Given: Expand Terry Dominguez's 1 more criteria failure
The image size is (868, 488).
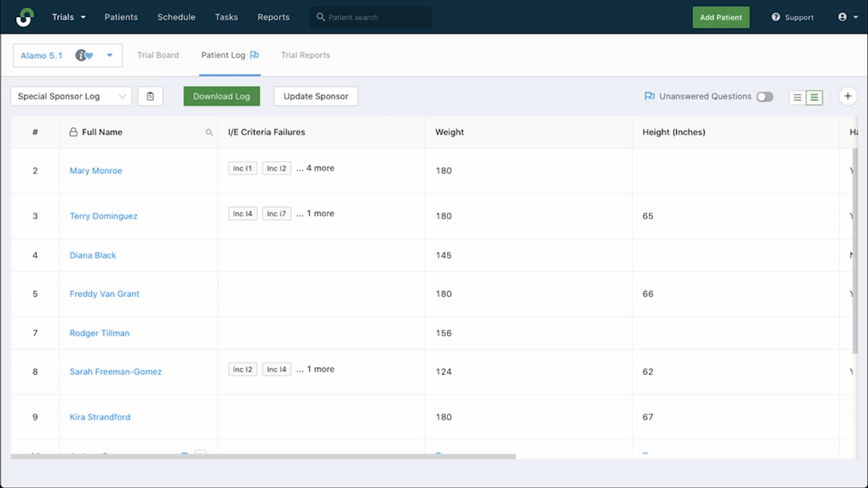Looking at the screenshot, I should 315,213.
